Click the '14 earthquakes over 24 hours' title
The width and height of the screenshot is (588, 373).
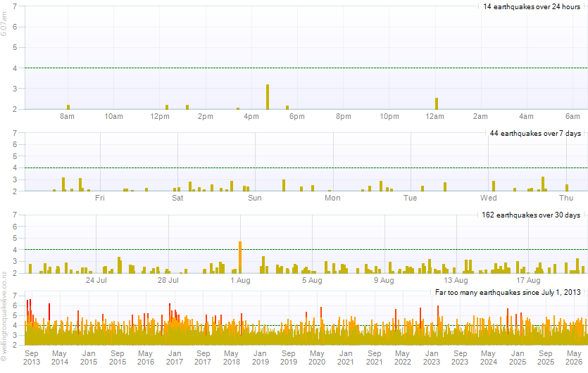(x=532, y=7)
